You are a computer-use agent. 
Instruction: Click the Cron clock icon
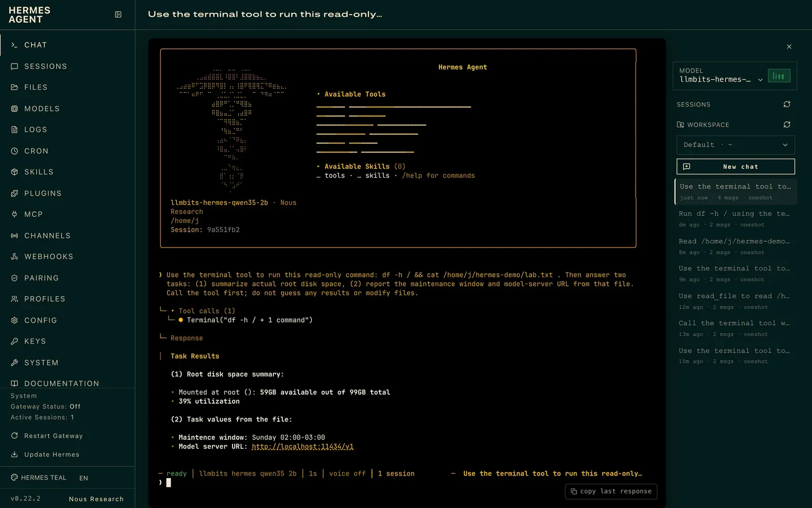tap(14, 151)
